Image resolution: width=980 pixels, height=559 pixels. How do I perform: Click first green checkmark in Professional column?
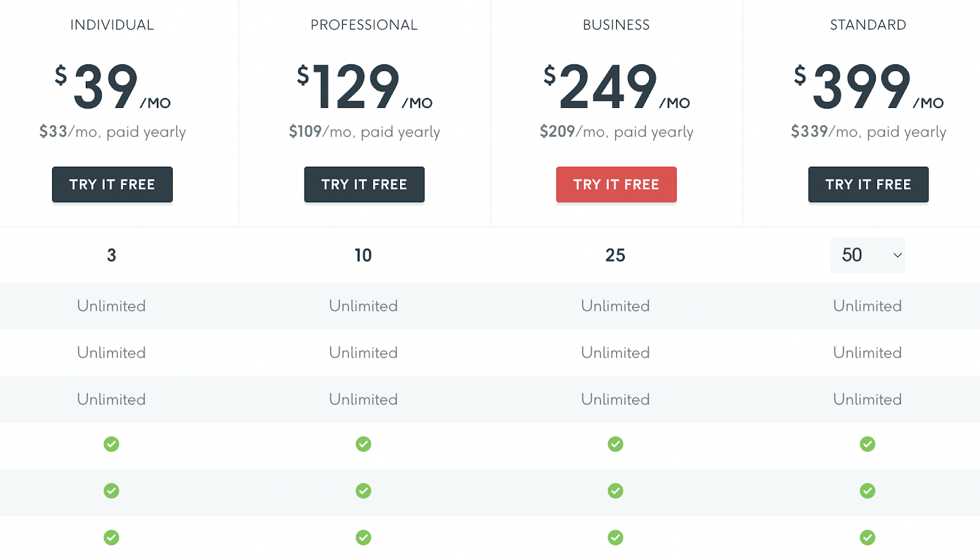[363, 444]
